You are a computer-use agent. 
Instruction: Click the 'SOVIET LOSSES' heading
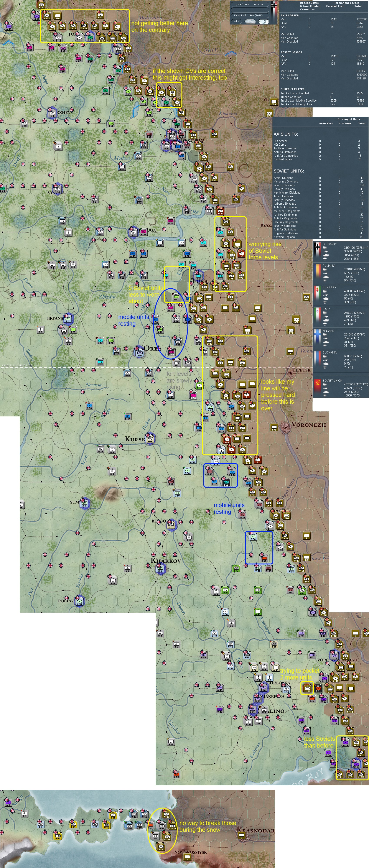(291, 52)
